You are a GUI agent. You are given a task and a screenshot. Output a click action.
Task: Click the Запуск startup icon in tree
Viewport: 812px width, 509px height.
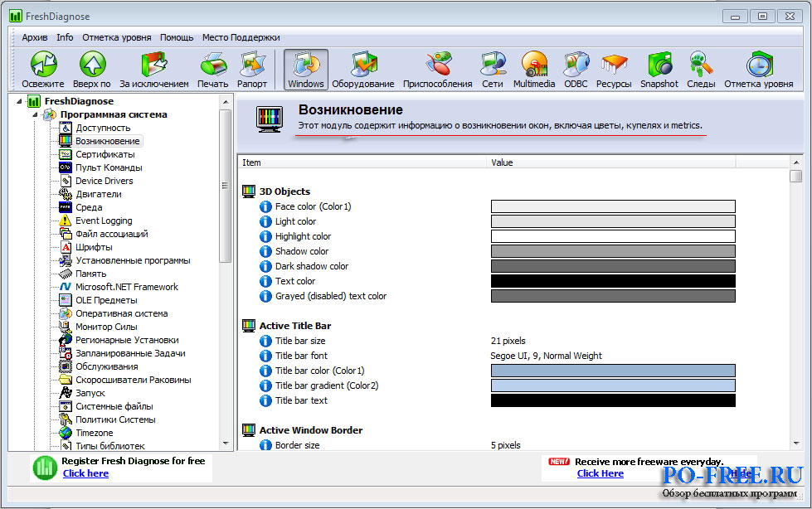(66, 393)
